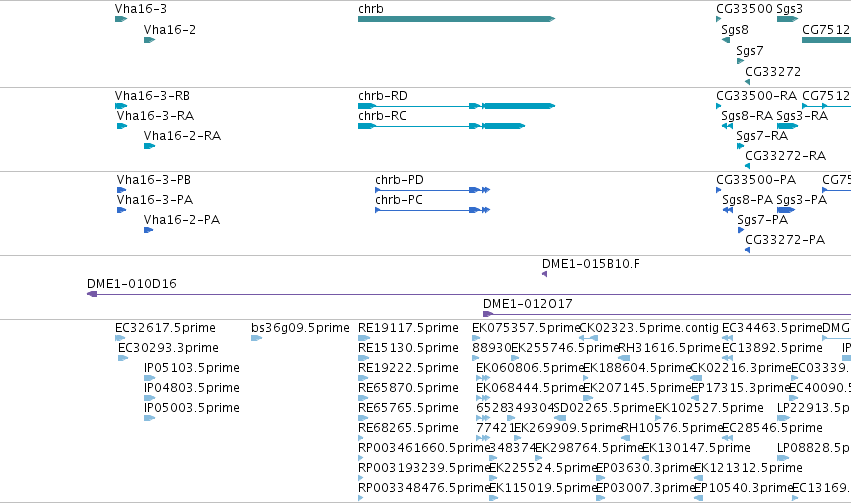Select the Vha16-2-PA protein glyph
Screen dimensions: 851x503
(x=148, y=230)
